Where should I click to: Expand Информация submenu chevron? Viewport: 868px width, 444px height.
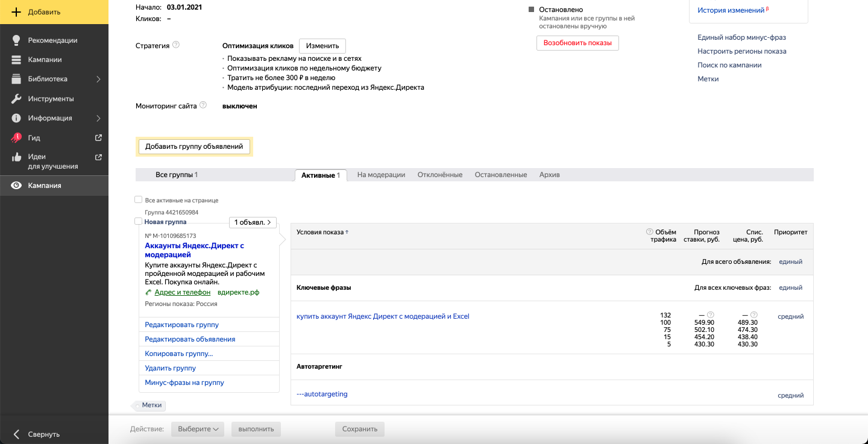98,118
